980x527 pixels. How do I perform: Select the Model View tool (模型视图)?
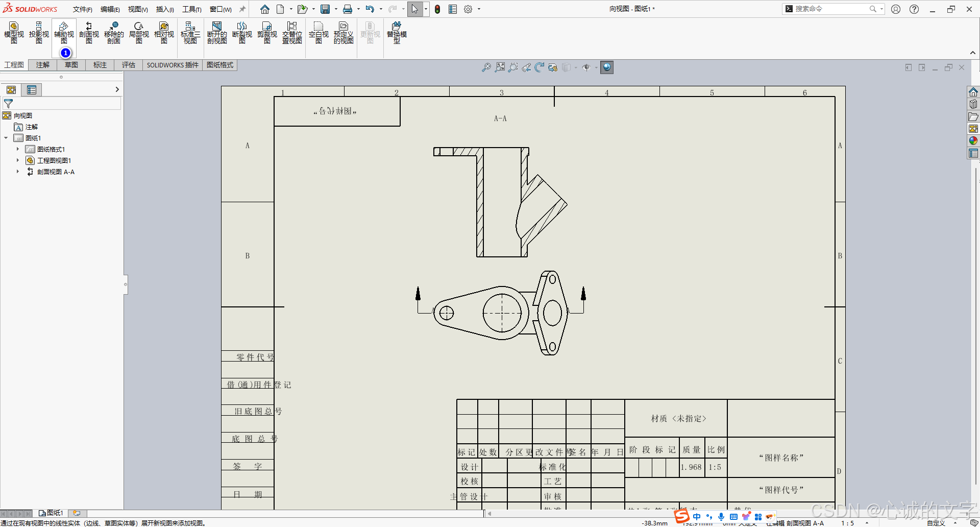click(14, 33)
